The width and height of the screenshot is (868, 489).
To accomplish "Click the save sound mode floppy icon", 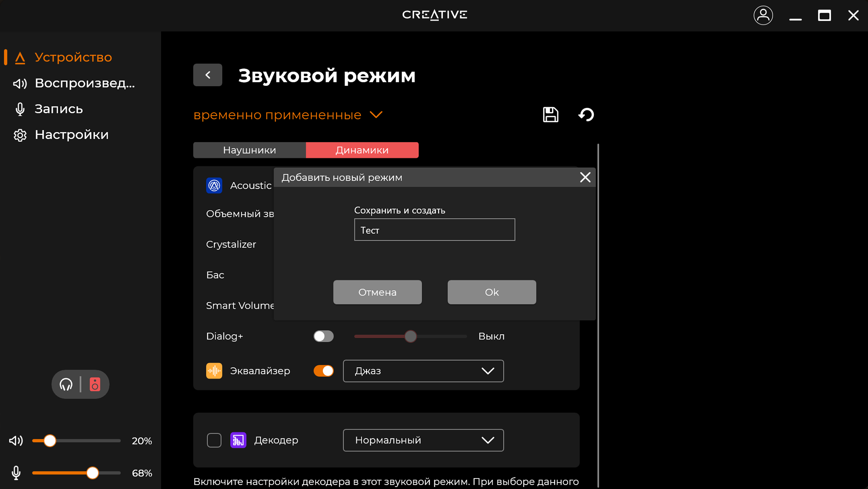I will (x=550, y=115).
